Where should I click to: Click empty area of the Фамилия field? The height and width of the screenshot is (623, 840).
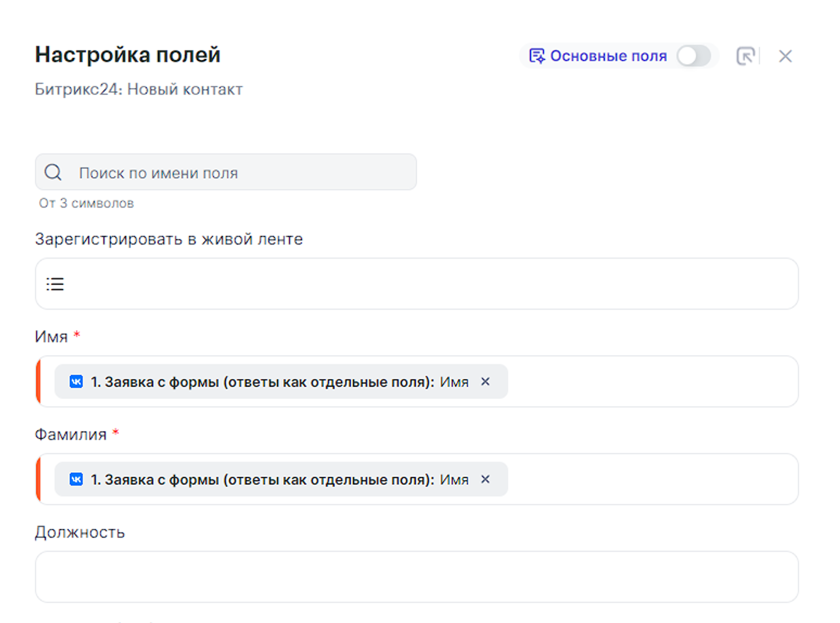pos(650,479)
